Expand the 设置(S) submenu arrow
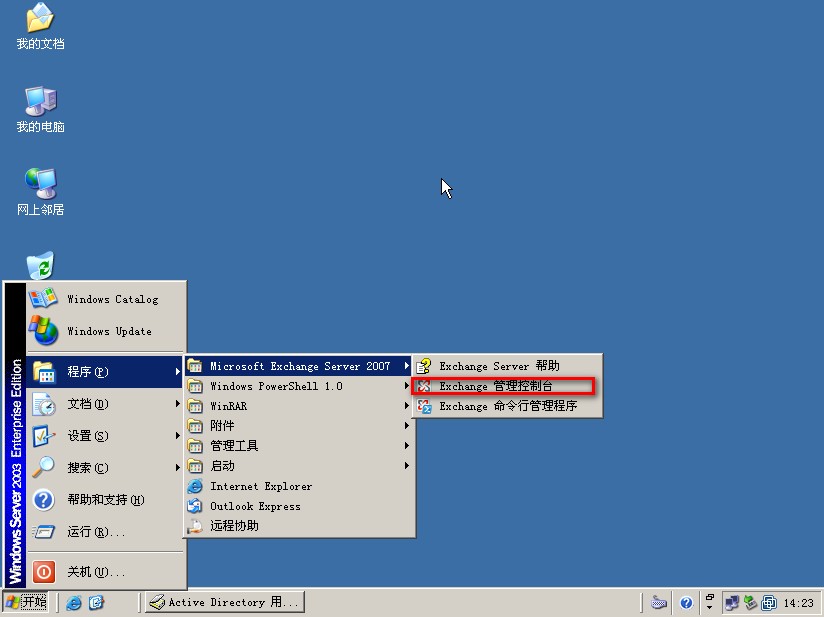 point(178,436)
